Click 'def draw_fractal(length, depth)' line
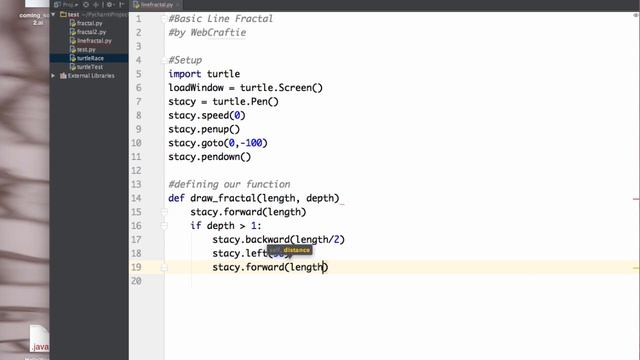Screen dimensions: 640x360 [x=254, y=198]
